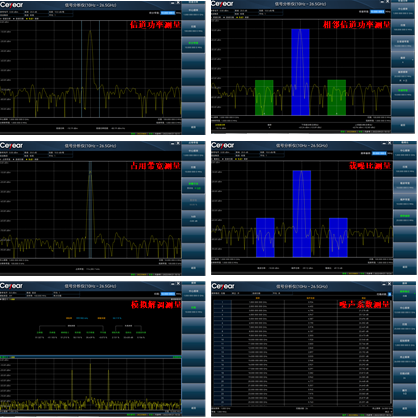Click the vertical scrollbar beside the 噪声系数测量 table

pos(391,353)
